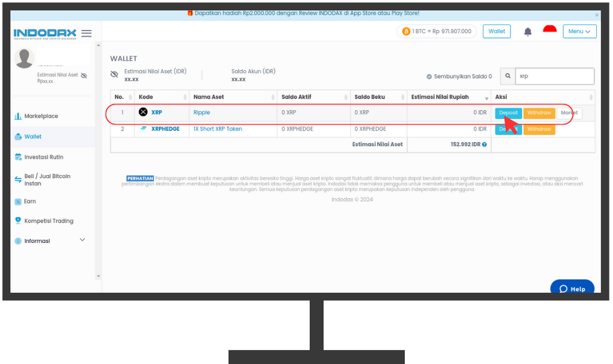This screenshot has width=613, height=364.
Task: Open Marketplace from the sidebar
Action: tap(41, 116)
